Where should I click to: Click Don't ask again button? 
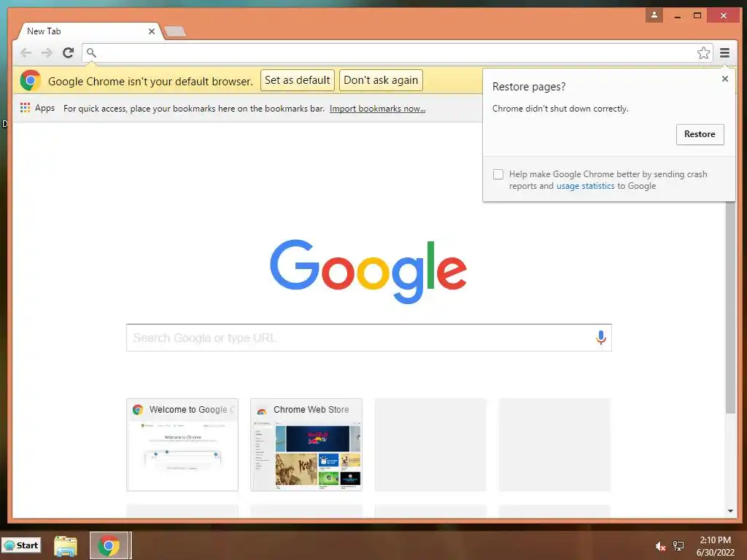381,80
